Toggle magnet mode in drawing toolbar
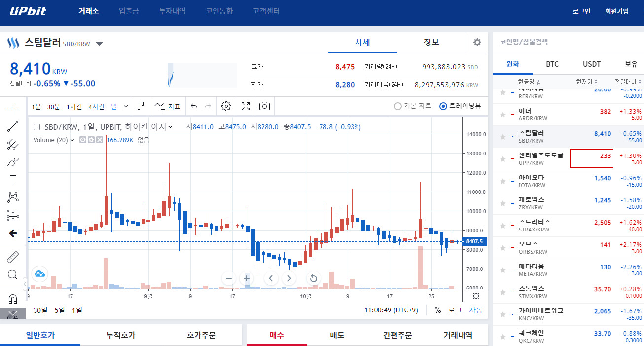The width and height of the screenshot is (644, 346). pos(13,299)
